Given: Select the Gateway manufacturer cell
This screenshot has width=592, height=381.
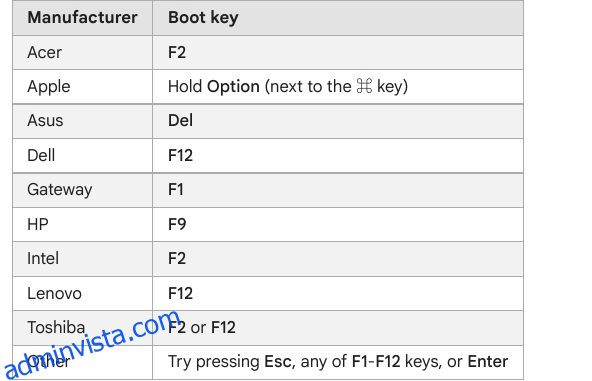Looking at the screenshot, I should click(x=82, y=190).
